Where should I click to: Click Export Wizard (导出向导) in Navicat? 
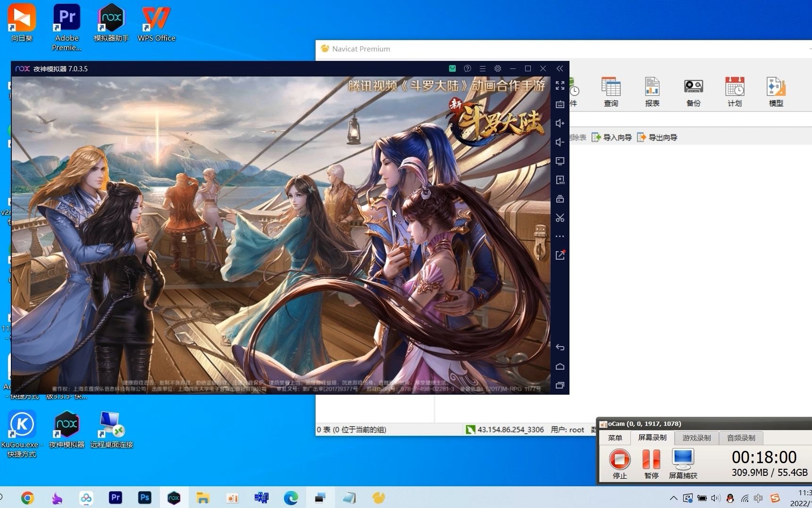point(657,137)
